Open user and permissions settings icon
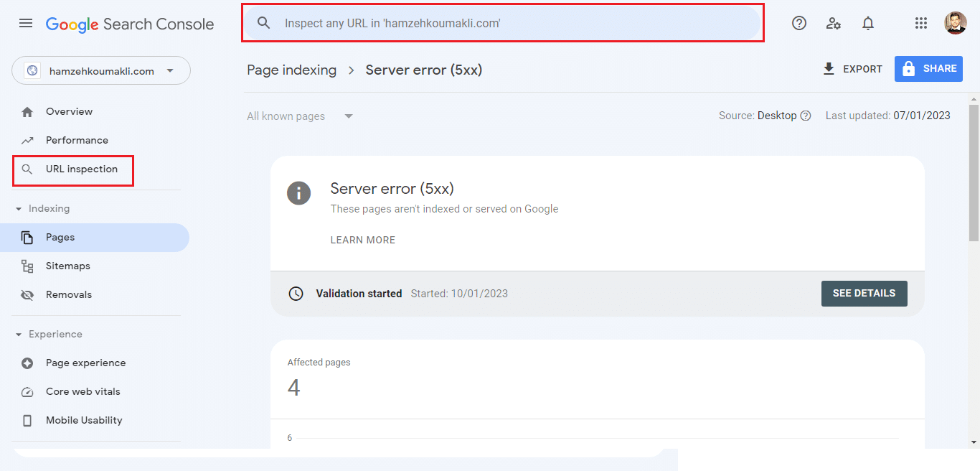980x471 pixels. pyautogui.click(x=833, y=23)
